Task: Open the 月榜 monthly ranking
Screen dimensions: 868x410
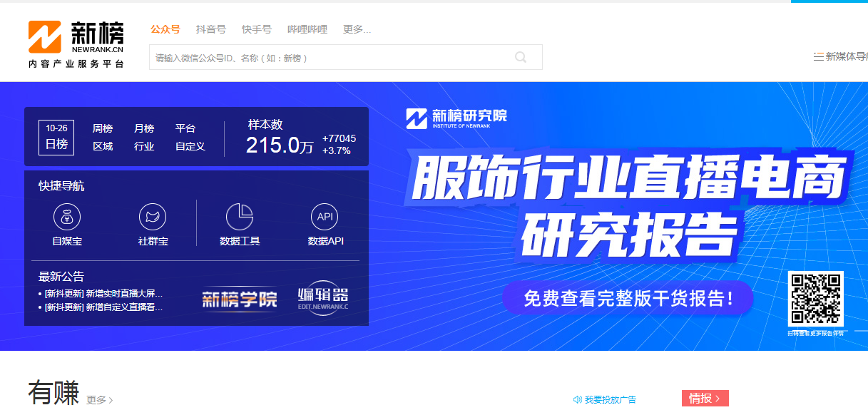Action: (x=144, y=128)
